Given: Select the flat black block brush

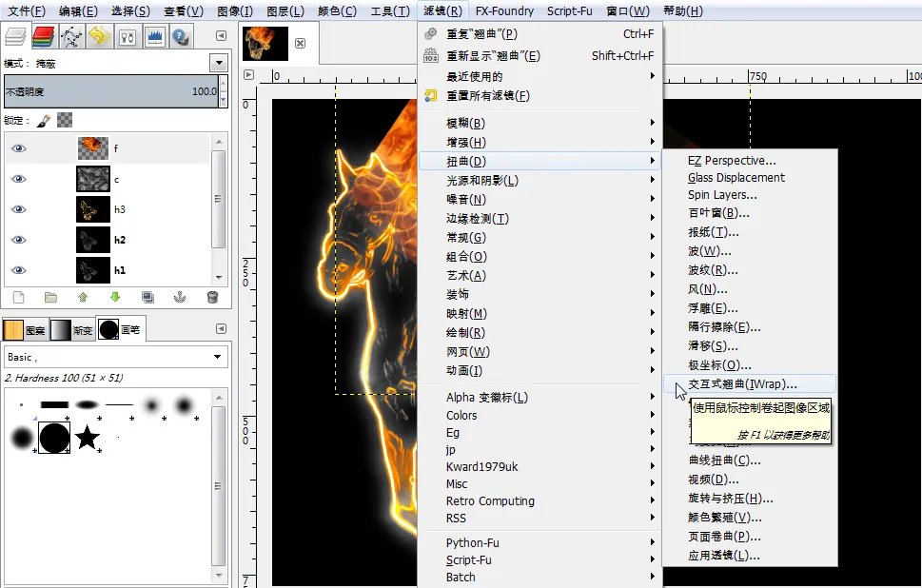Looking at the screenshot, I should tap(54, 404).
